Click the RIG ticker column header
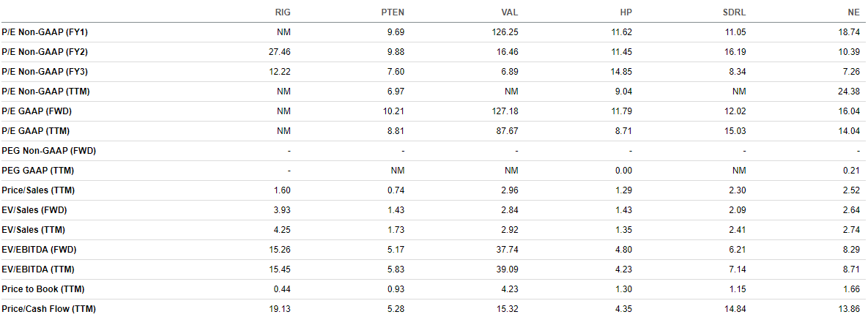 [x=284, y=12]
